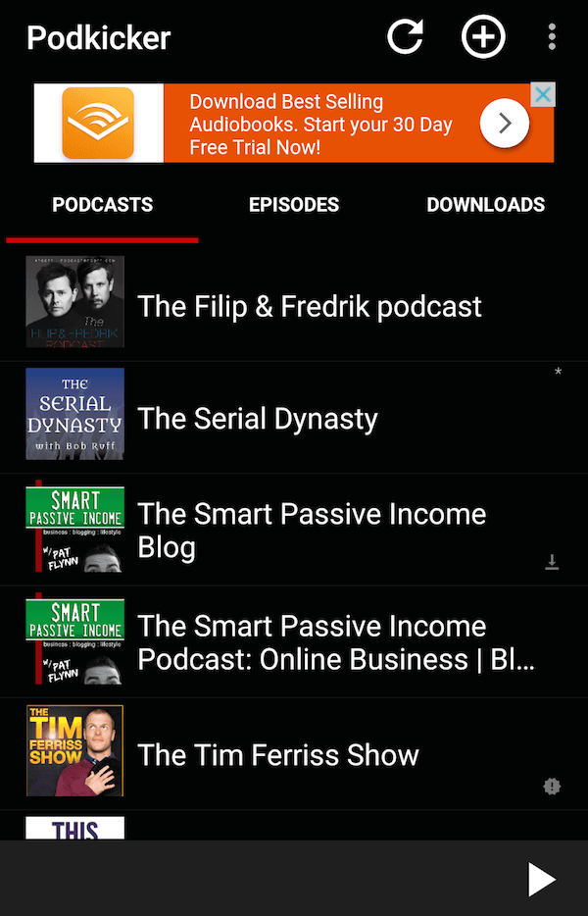Open The Tim Ferriss Show
Viewport: 588px width, 916px height.
[x=294, y=754]
